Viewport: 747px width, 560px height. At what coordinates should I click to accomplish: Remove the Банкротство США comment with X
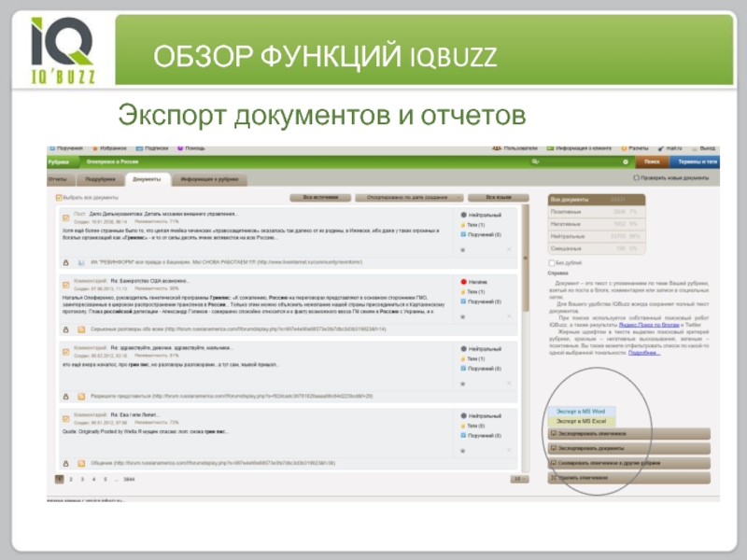509,316
